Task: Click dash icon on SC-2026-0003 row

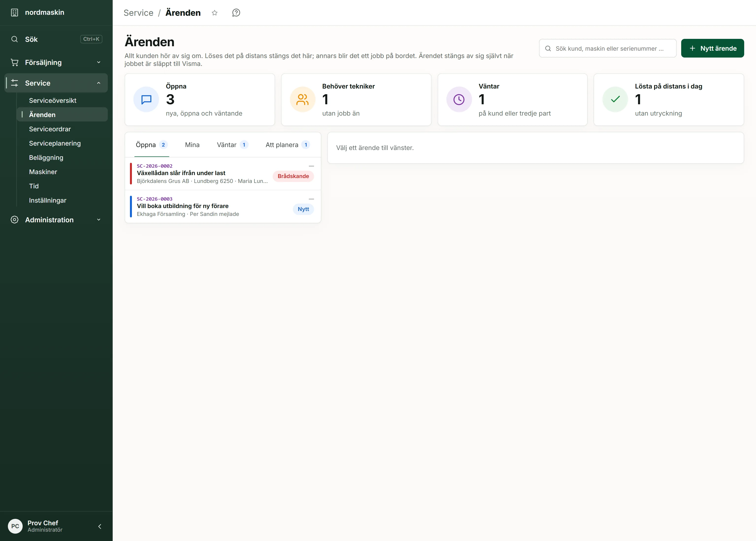Action: coord(311,199)
